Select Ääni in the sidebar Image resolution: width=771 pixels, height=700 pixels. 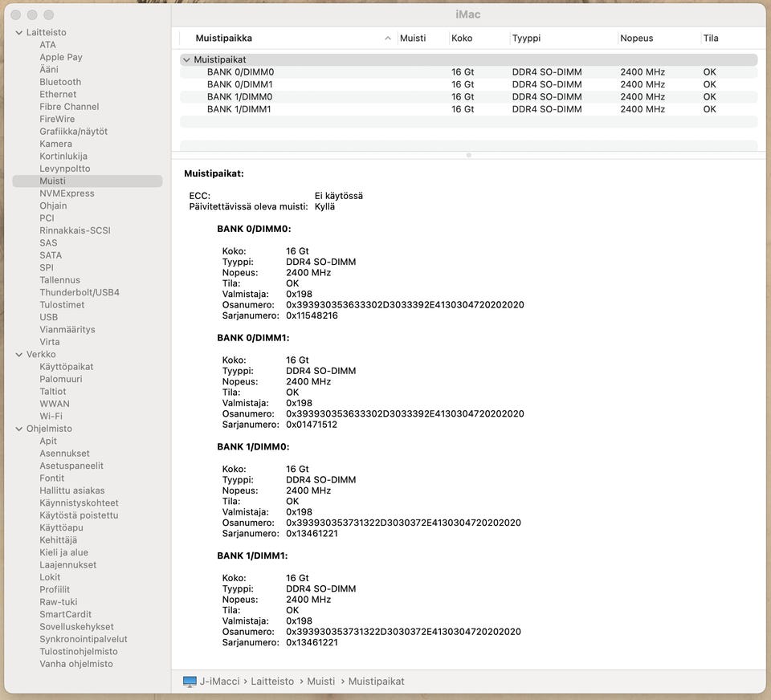tap(49, 69)
